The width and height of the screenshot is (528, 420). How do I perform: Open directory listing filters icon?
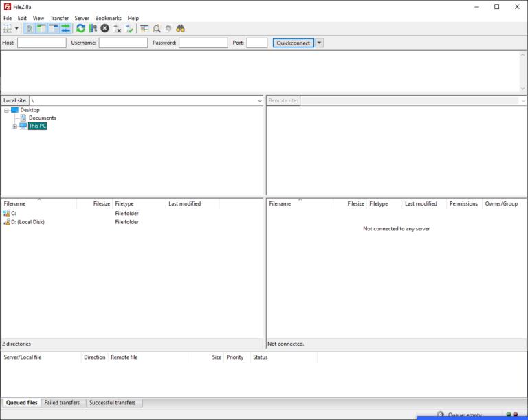click(x=144, y=28)
